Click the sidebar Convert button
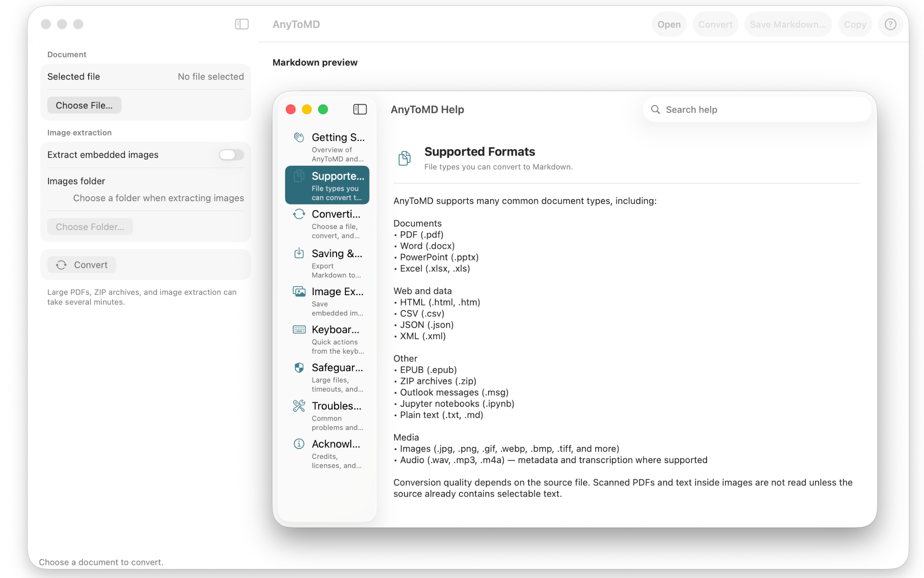Viewport: 924px width, 578px height. pos(81,264)
